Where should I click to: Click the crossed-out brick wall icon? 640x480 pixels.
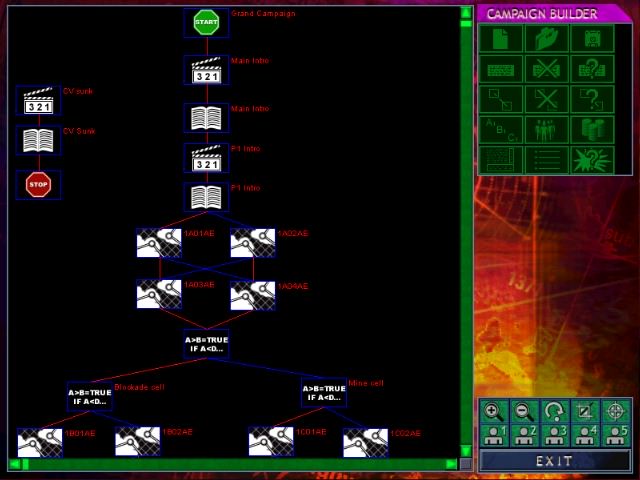point(546,69)
